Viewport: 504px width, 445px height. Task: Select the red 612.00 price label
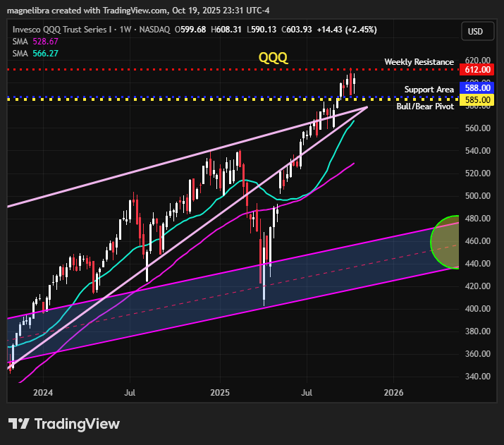click(x=478, y=69)
